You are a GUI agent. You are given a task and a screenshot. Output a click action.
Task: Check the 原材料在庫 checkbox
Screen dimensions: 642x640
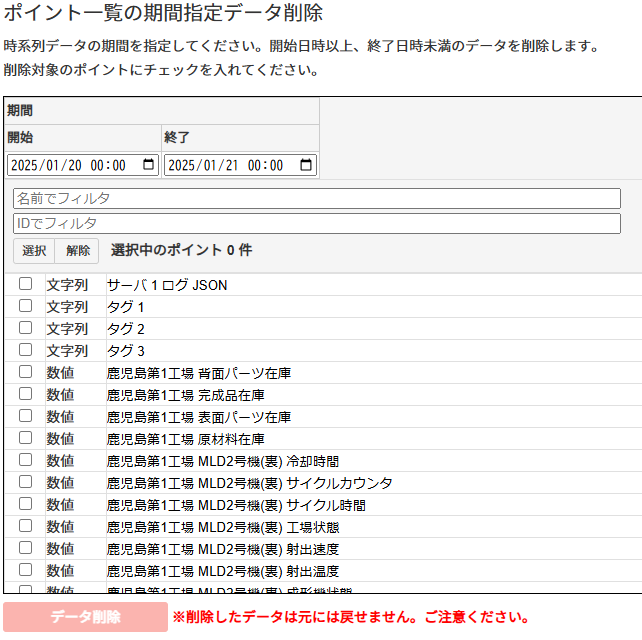pos(25,438)
